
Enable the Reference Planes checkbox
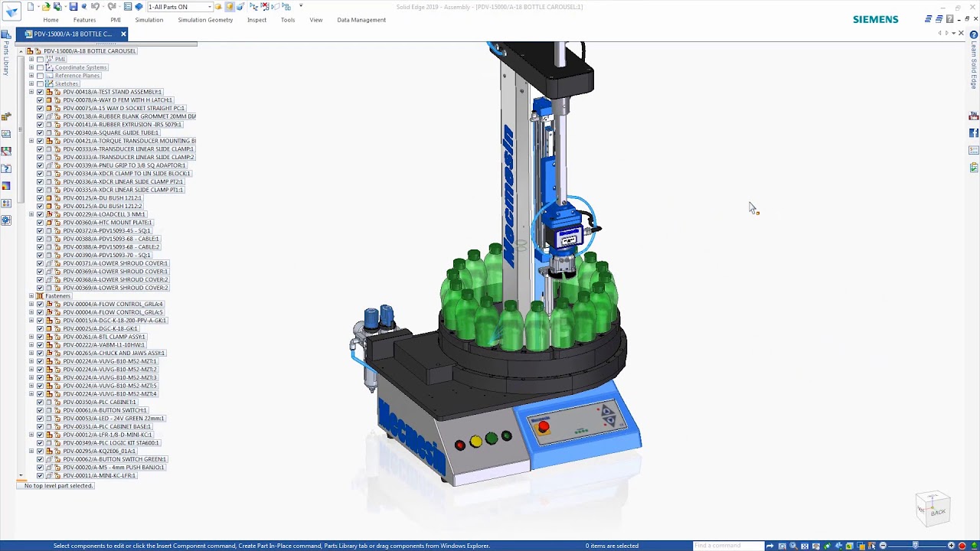[40, 76]
